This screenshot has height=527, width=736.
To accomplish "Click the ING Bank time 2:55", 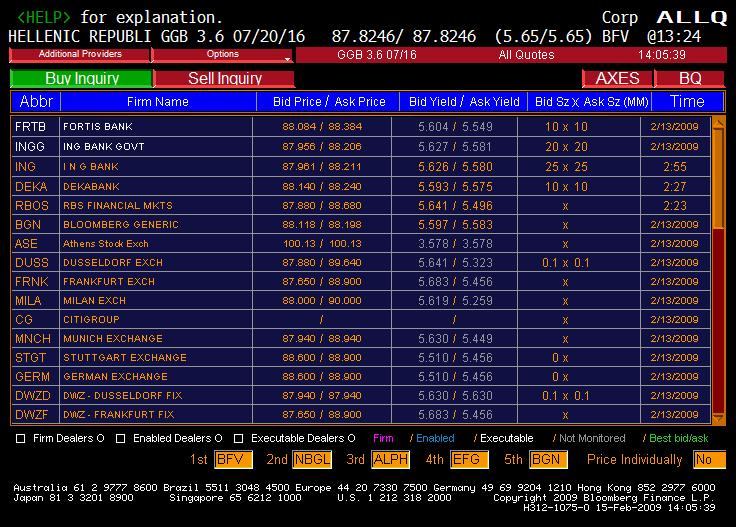I will click(675, 167).
